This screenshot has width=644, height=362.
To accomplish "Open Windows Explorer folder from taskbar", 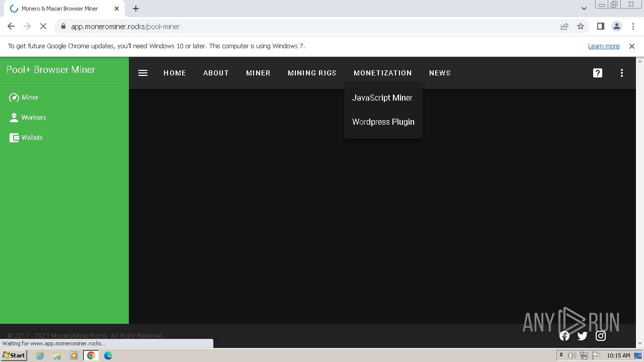I will click(x=57, y=355).
